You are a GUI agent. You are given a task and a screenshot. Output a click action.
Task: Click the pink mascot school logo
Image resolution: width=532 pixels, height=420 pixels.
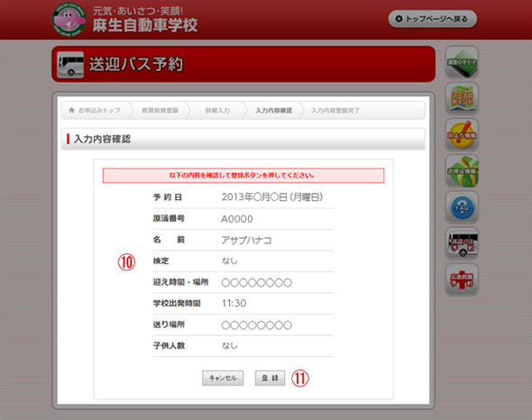[x=69, y=20]
